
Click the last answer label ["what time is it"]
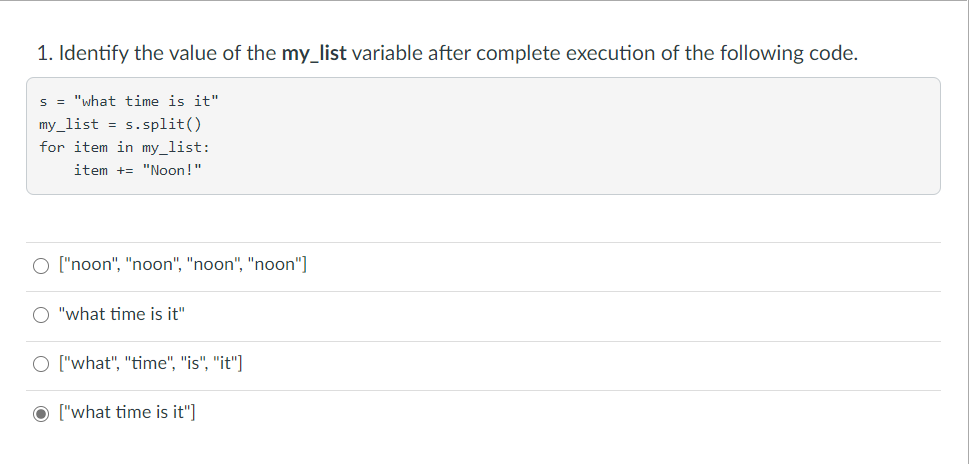pyautogui.click(x=127, y=412)
